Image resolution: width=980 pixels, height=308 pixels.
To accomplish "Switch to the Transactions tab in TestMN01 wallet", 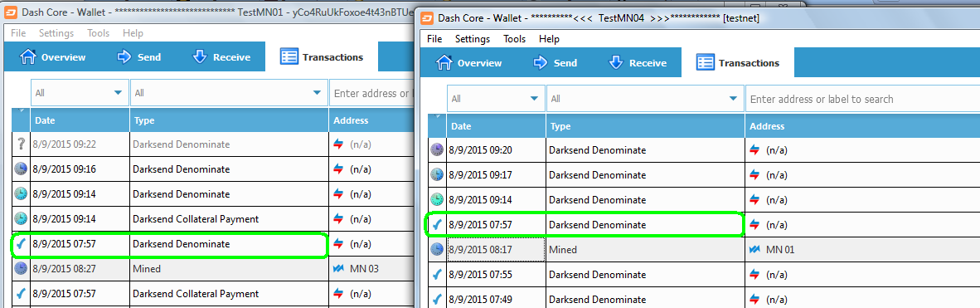I will 322,57.
